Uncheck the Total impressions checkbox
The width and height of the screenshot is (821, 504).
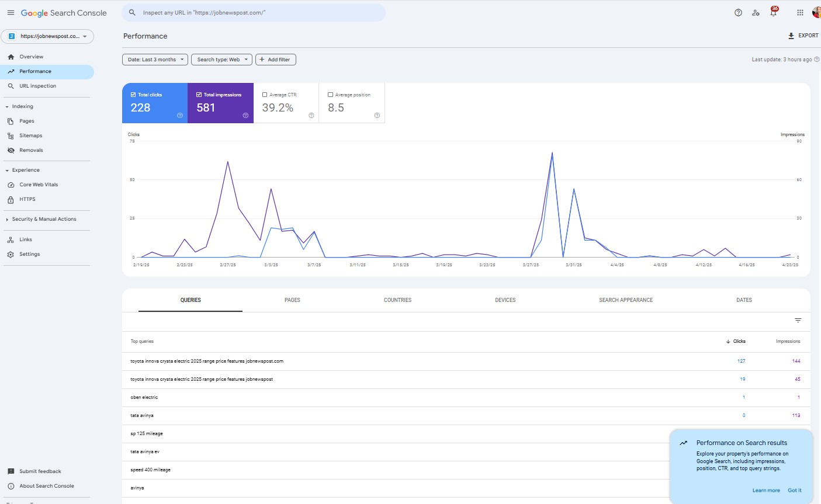199,95
